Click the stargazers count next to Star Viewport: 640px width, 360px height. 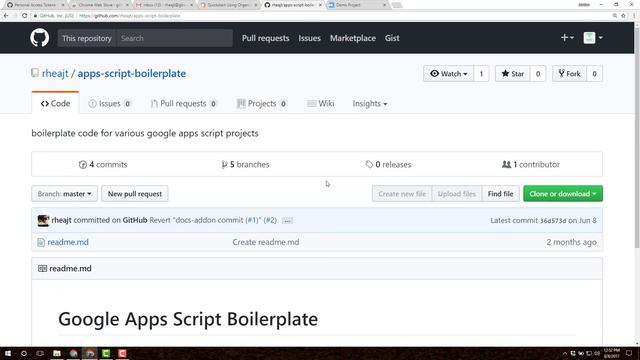(538, 73)
